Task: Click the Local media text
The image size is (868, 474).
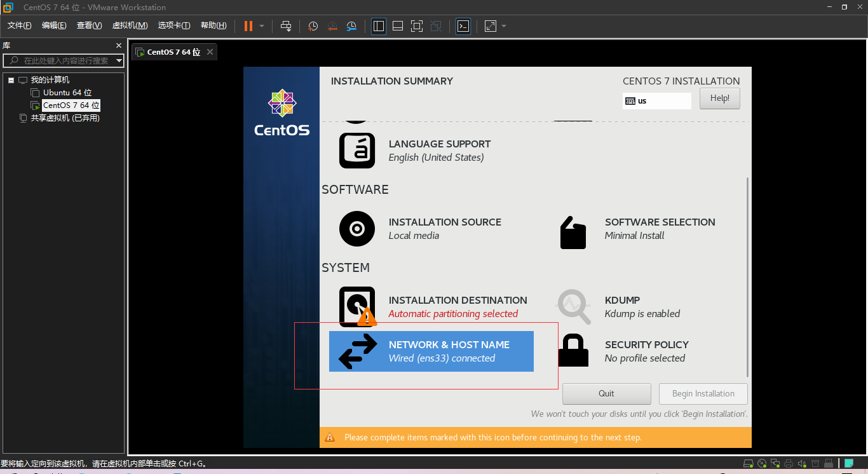Action: (x=414, y=236)
